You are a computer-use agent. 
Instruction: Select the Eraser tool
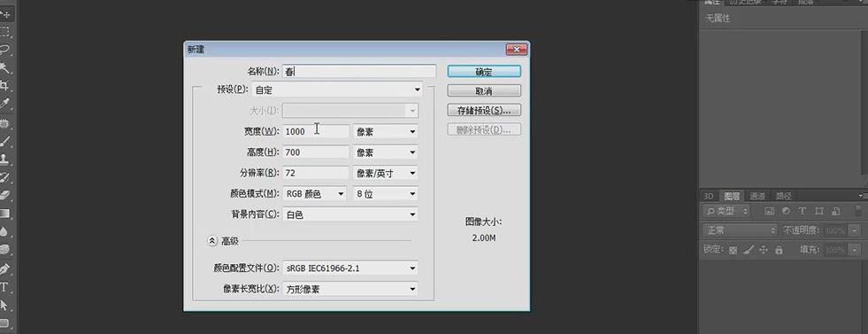click(x=4, y=196)
